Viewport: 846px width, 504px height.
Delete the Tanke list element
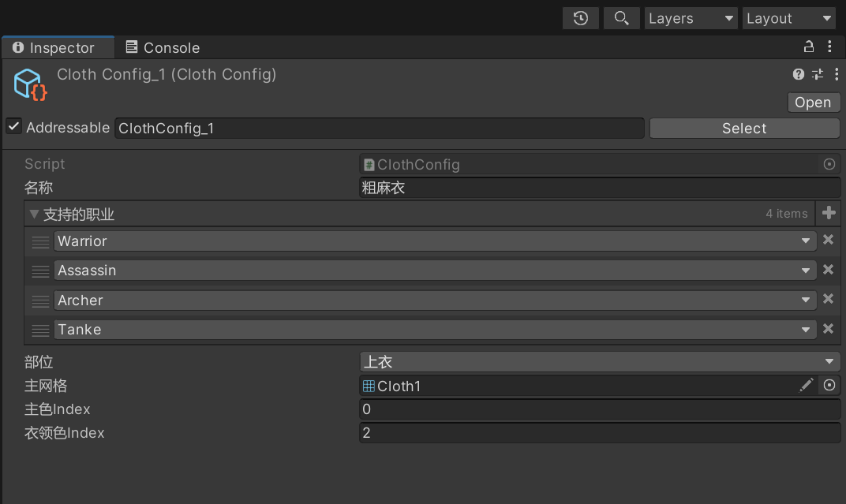pyautogui.click(x=828, y=329)
